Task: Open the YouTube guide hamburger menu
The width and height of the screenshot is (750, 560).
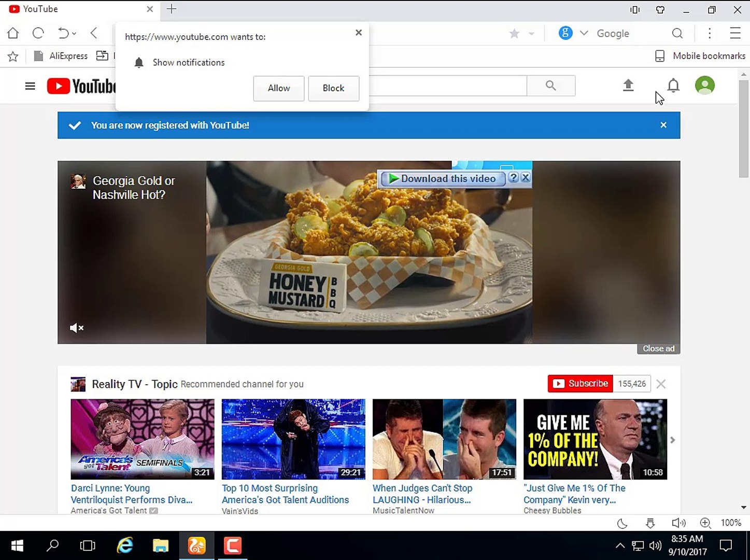Action: coord(30,86)
